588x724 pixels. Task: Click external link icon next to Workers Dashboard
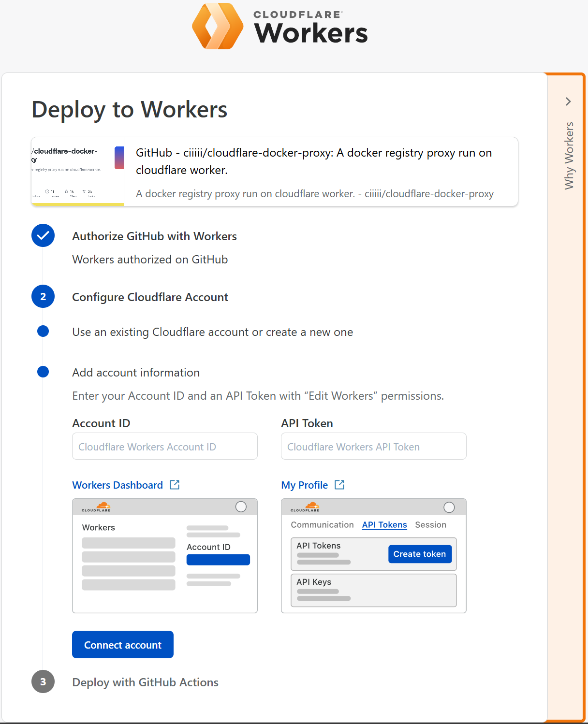pyautogui.click(x=175, y=485)
